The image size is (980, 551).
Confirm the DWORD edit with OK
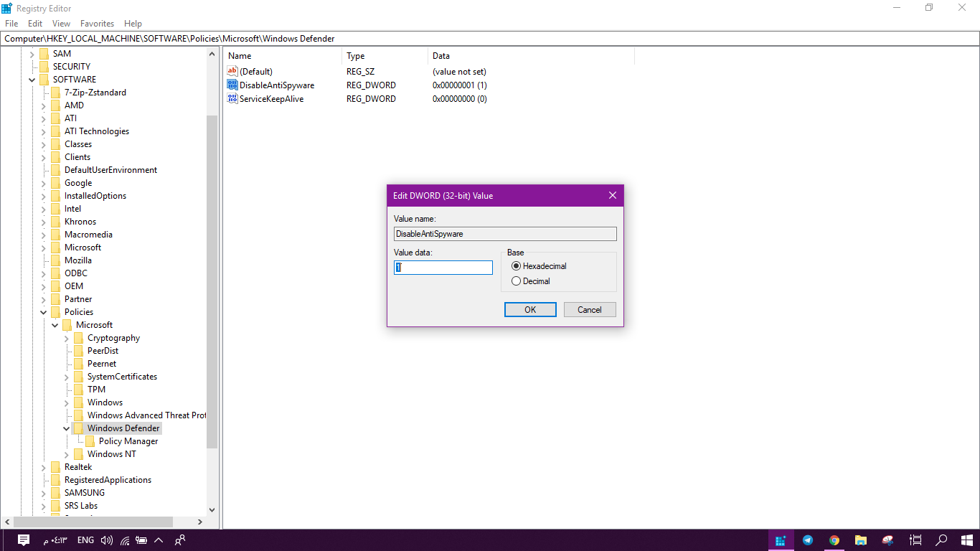[530, 310]
